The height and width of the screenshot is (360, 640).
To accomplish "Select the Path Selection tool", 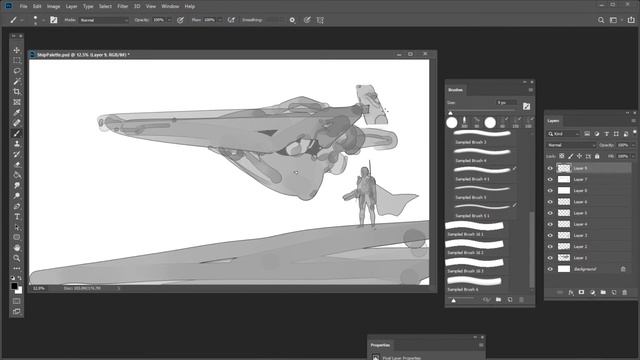I will tap(17, 227).
